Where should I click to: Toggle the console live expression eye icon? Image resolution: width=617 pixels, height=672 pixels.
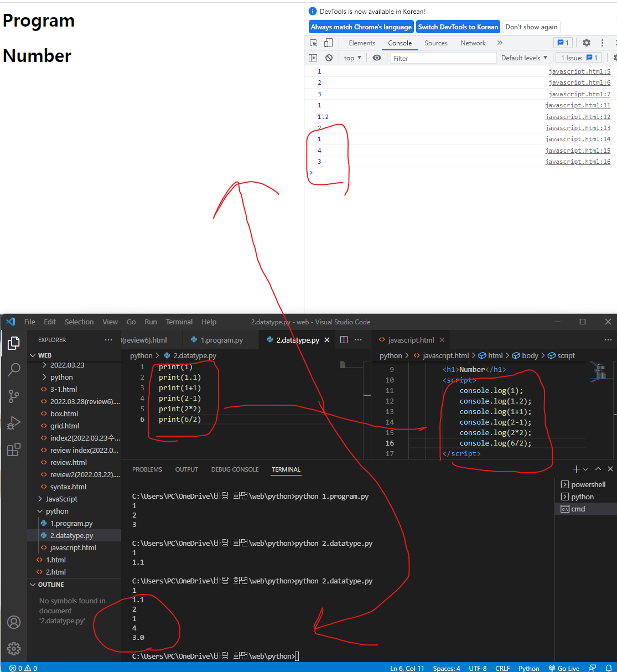377,58
